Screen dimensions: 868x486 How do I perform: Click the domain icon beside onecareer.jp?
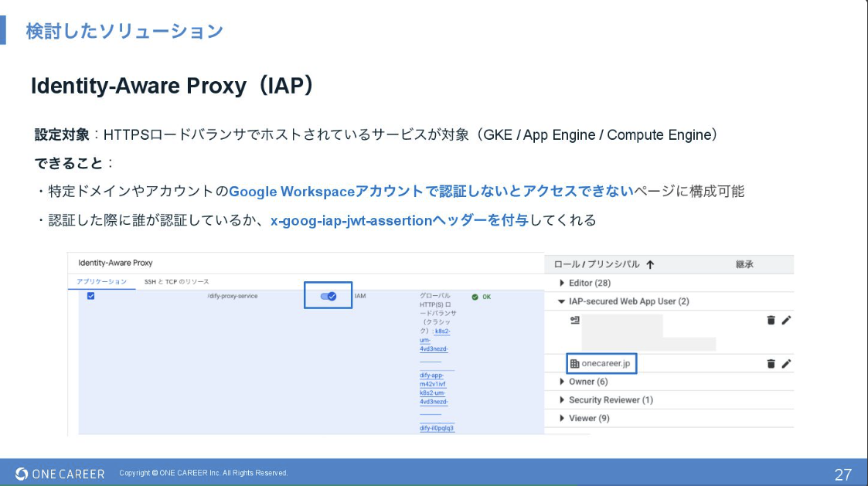click(x=574, y=364)
